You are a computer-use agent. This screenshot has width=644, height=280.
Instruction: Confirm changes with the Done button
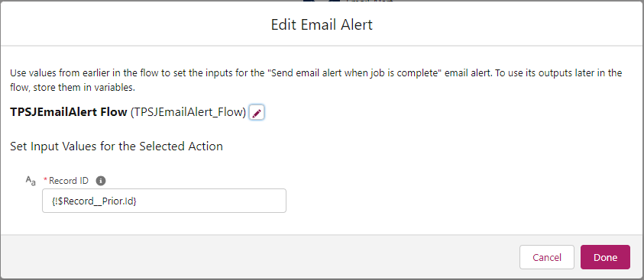pos(605,257)
